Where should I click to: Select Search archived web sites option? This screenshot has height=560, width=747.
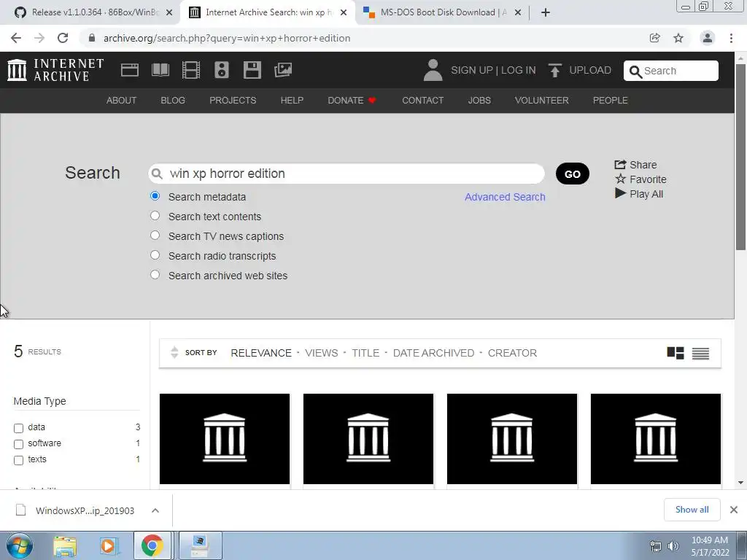pyautogui.click(x=155, y=275)
